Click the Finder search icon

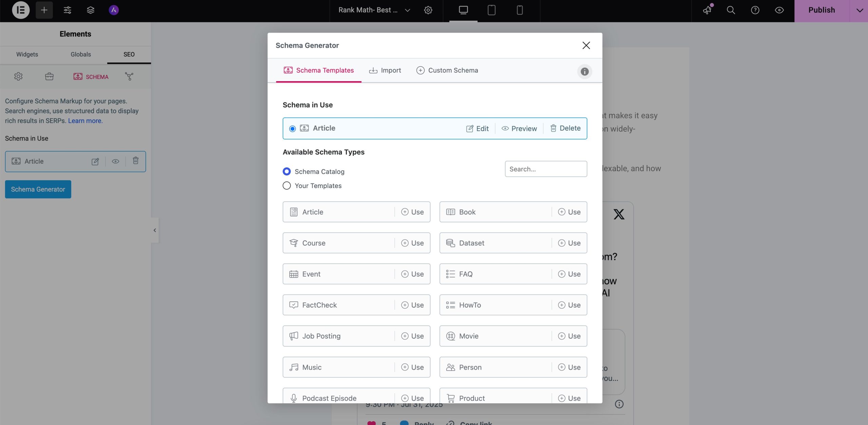(731, 10)
